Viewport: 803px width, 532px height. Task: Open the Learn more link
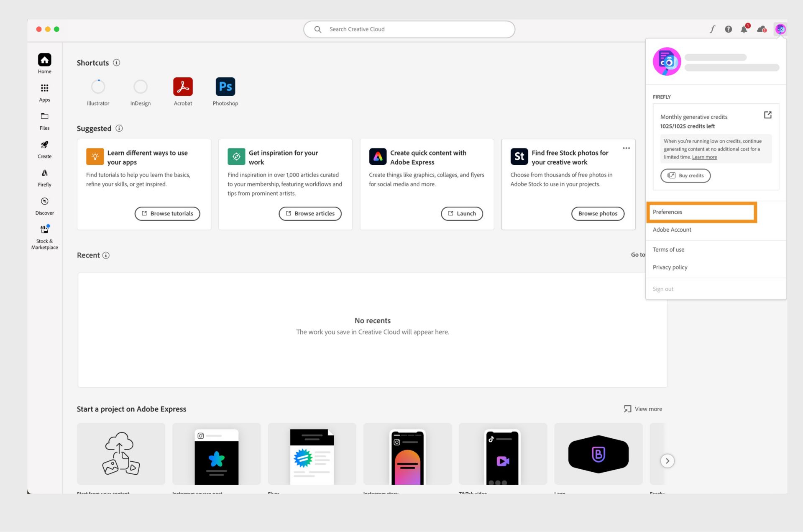tap(704, 157)
